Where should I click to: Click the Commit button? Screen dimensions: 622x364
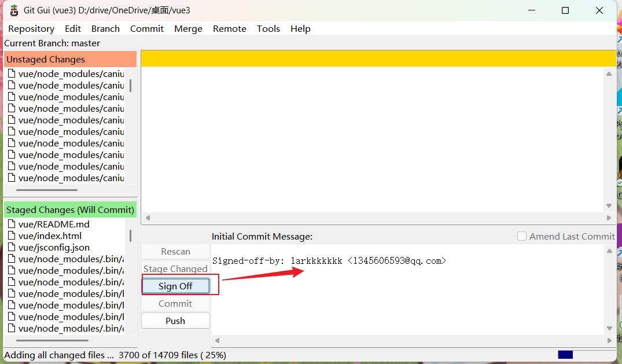175,303
